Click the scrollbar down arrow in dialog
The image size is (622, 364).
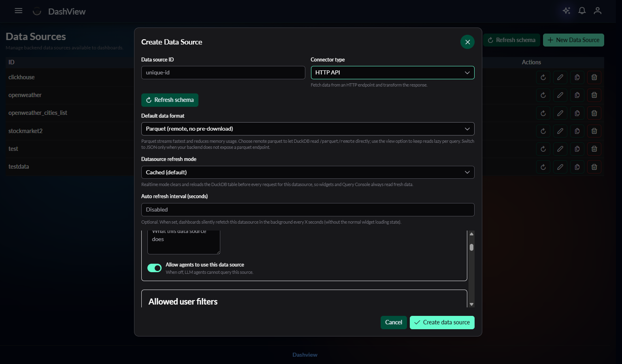471,304
